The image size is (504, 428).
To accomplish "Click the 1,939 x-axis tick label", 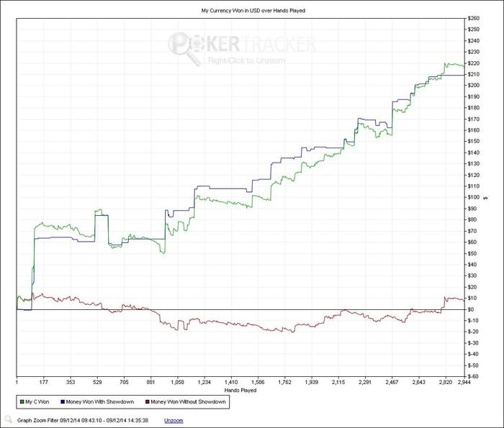I will coord(312,382).
